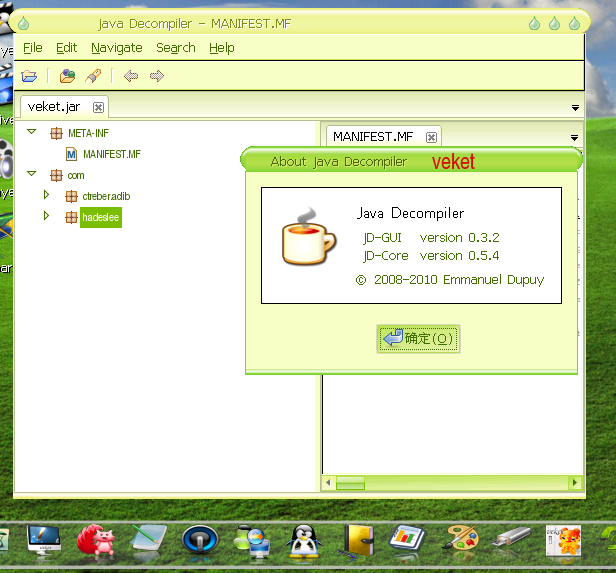
Task: Click the editor scrollbar left arrow
Action: point(328,482)
